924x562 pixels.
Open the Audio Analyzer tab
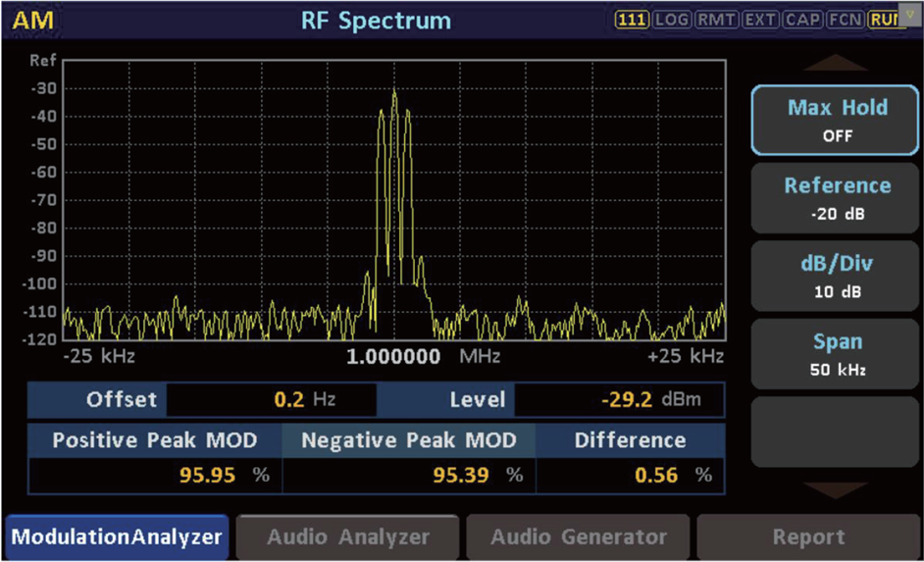[x=347, y=537]
